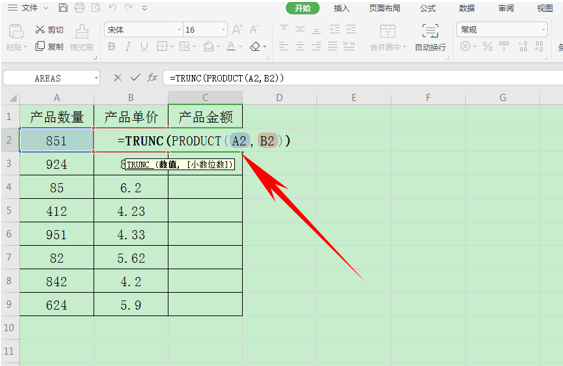Click the 格式刷 format painter

[x=82, y=37]
